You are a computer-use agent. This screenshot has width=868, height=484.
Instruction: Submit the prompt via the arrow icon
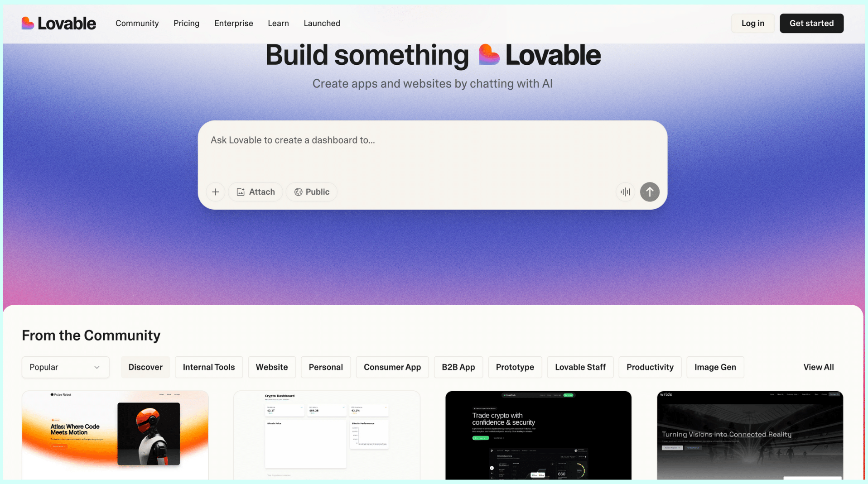(649, 192)
